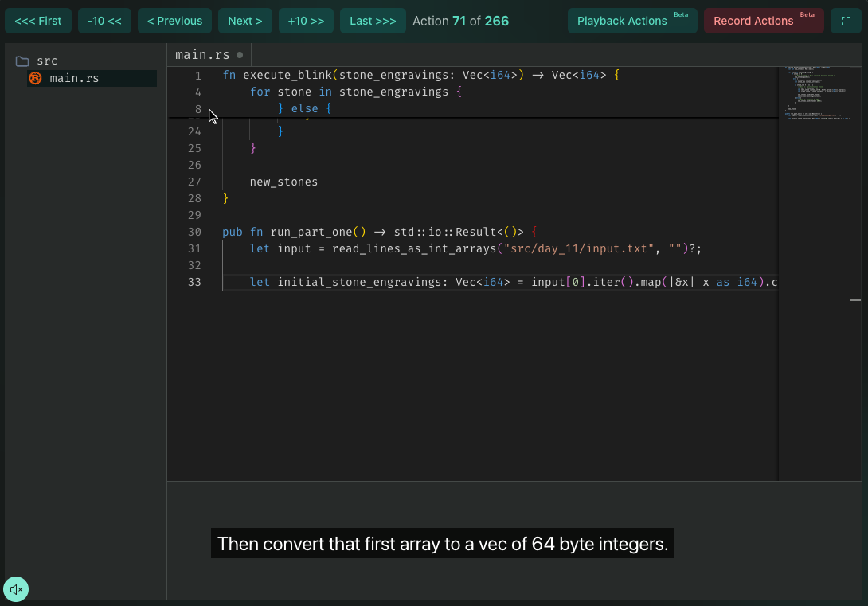Click the Rust icon beside main.rs
This screenshot has height=606, width=868.
pyautogui.click(x=35, y=78)
